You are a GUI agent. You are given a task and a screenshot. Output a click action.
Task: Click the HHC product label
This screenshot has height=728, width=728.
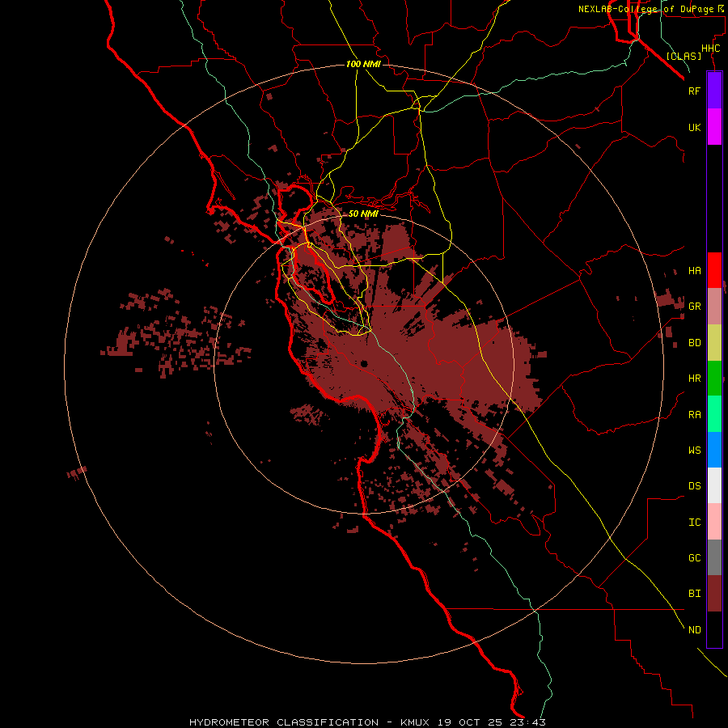click(710, 49)
